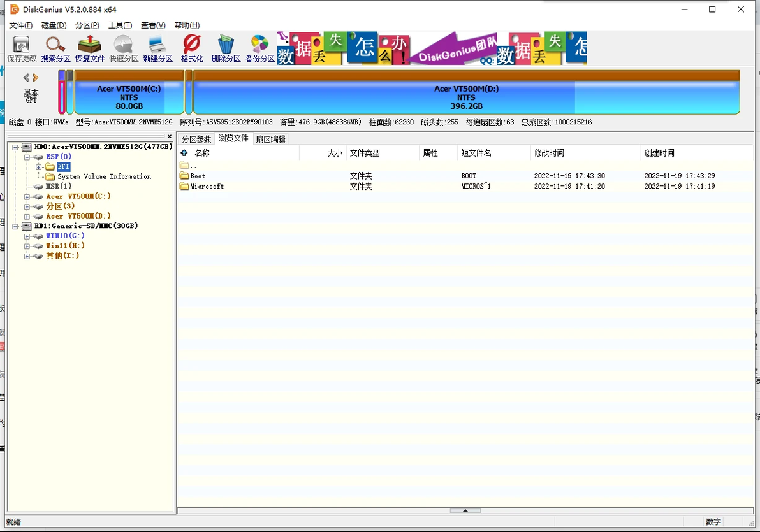The height and width of the screenshot is (532, 760).
Task: Click the 名称 column header to sort
Action: [201, 153]
